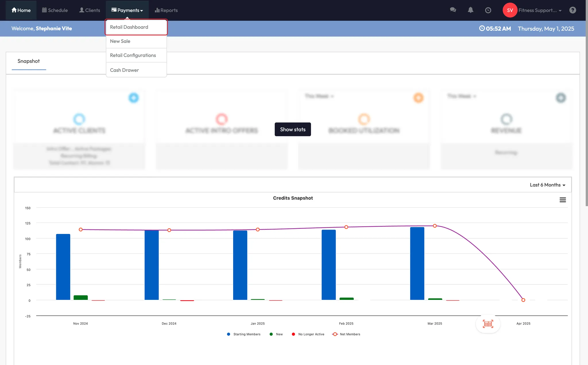This screenshot has width=588, height=365.
Task: Open the chart hamburger menu icon
Action: coord(562,200)
